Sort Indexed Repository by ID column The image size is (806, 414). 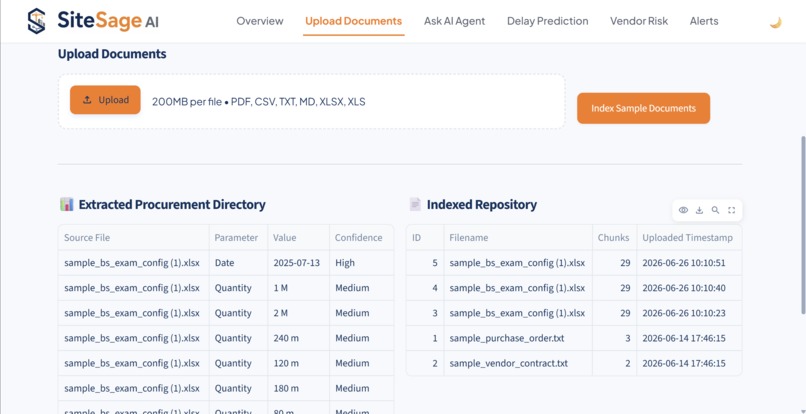pos(425,238)
